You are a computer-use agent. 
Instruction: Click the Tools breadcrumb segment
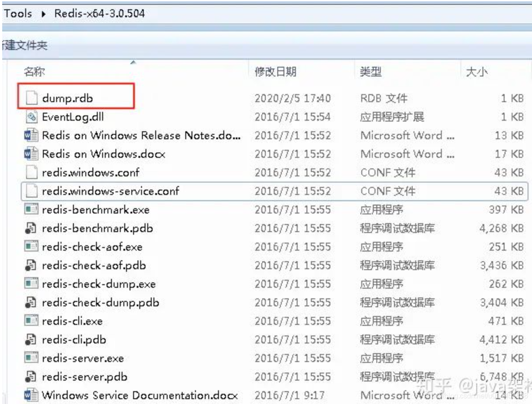(19, 13)
